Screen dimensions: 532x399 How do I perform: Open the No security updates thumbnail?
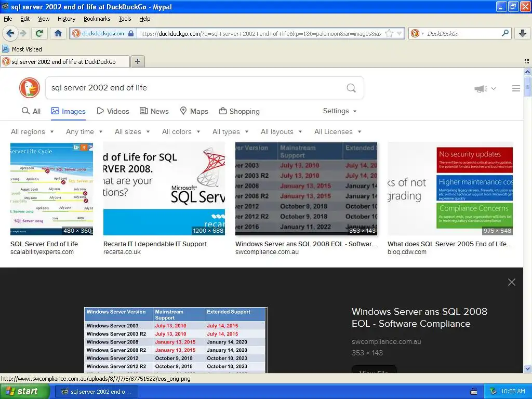pyautogui.click(x=450, y=189)
